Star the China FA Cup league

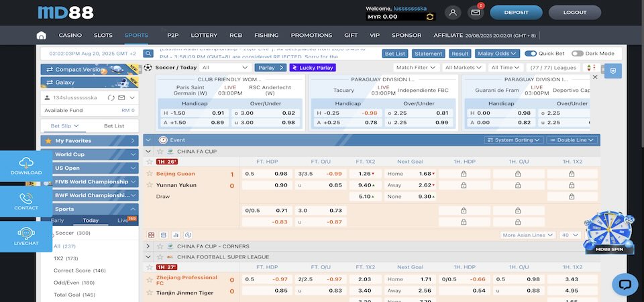point(160,151)
